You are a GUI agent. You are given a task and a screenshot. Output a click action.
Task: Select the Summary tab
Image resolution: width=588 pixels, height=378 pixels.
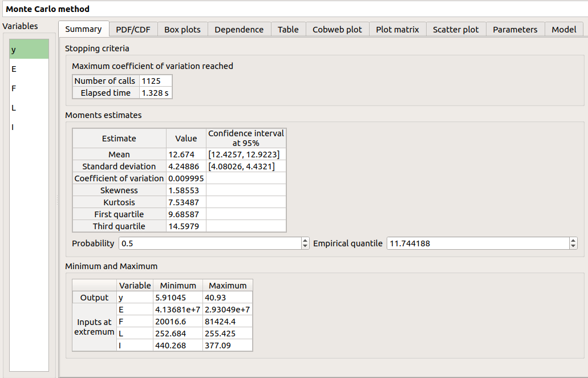[x=83, y=29]
